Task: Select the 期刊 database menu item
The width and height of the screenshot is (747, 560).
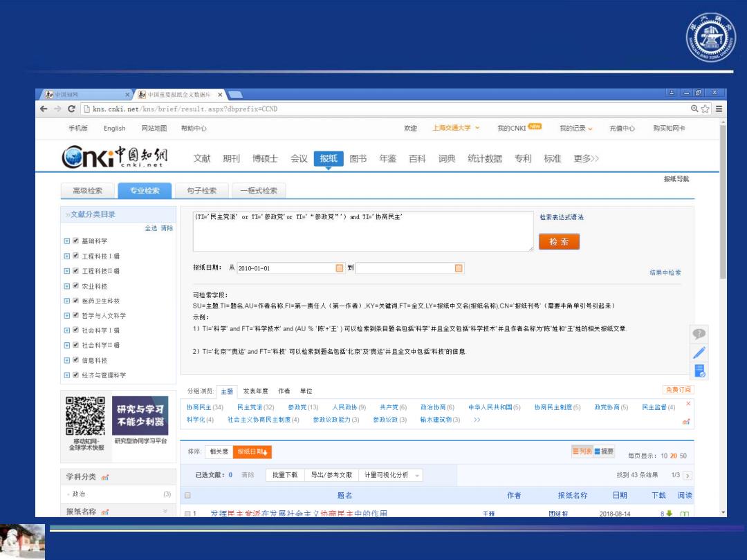Action: (x=232, y=158)
